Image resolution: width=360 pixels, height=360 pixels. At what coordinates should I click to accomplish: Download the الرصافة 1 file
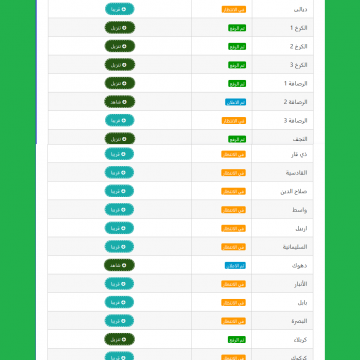point(120,83)
